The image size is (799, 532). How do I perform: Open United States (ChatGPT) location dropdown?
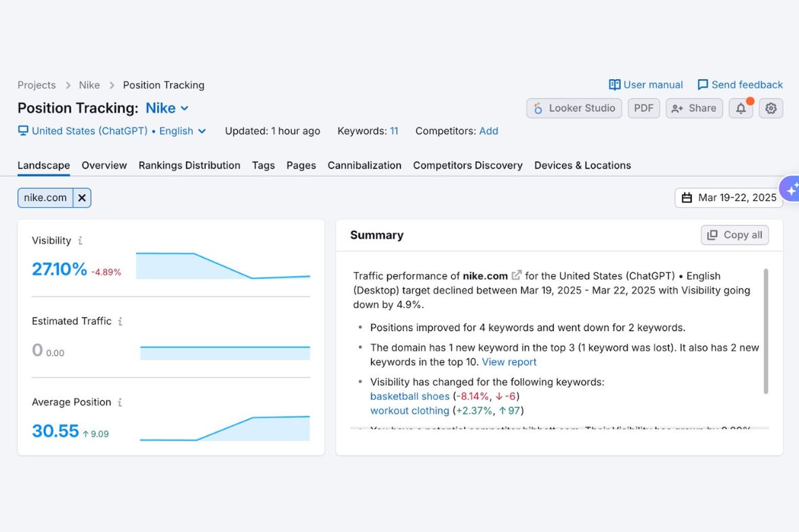click(112, 131)
